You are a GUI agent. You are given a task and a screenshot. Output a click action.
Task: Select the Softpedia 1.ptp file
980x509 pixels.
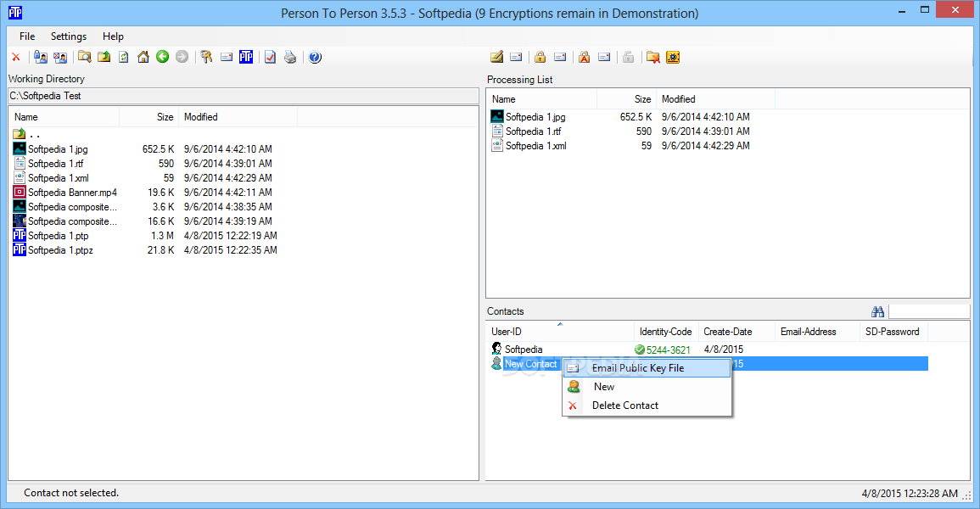coord(59,235)
